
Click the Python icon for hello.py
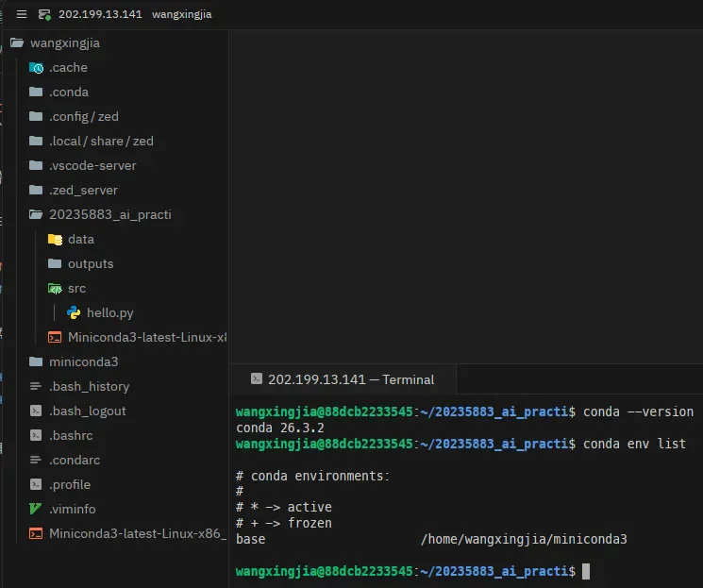point(74,312)
